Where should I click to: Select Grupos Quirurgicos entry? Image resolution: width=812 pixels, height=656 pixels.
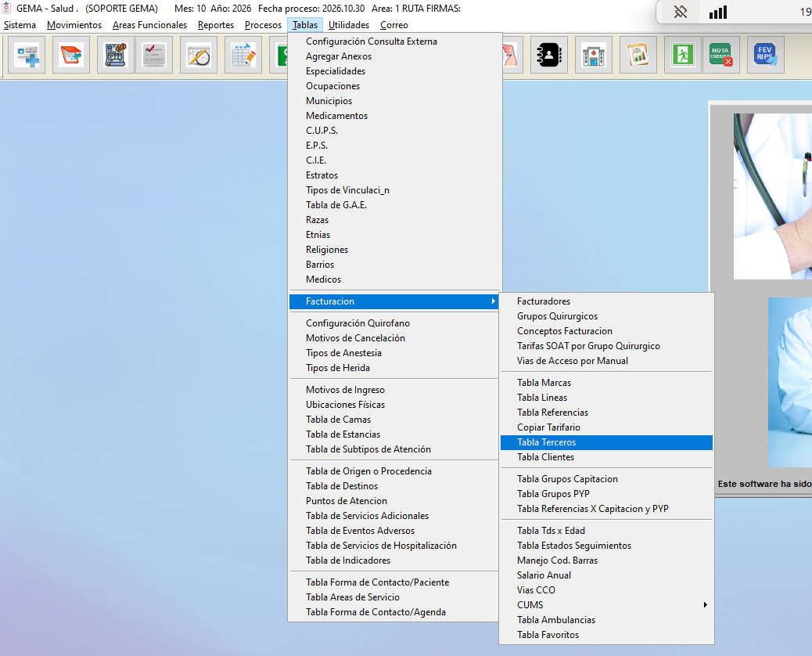[606, 316]
